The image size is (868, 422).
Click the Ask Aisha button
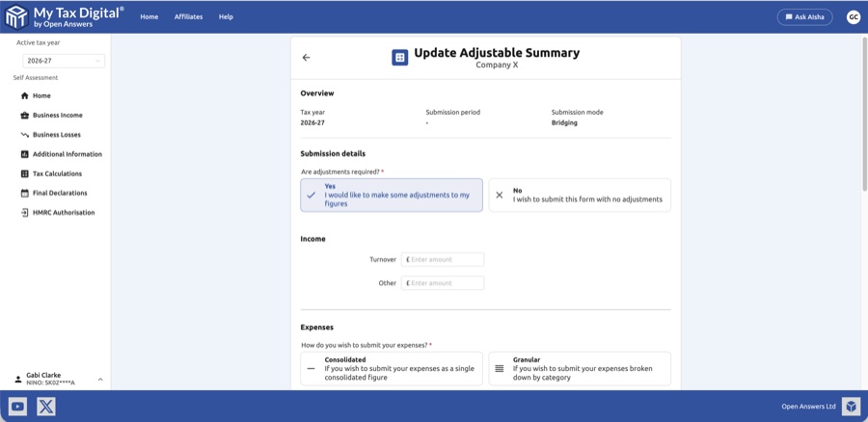pyautogui.click(x=805, y=17)
